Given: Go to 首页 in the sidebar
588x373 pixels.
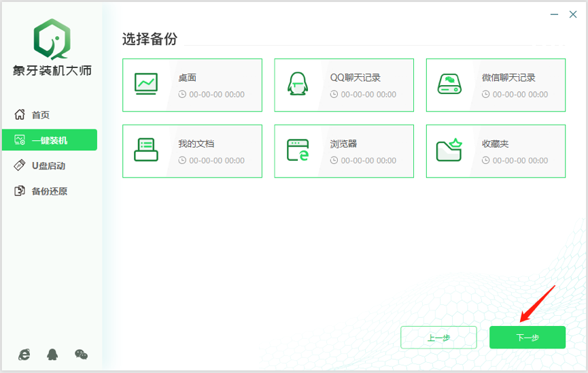Looking at the screenshot, I should (x=41, y=115).
